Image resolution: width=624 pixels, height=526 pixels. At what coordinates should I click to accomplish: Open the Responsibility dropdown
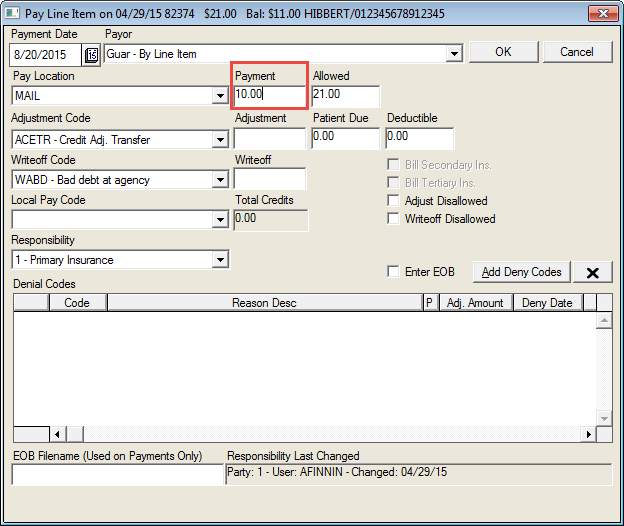[220, 260]
